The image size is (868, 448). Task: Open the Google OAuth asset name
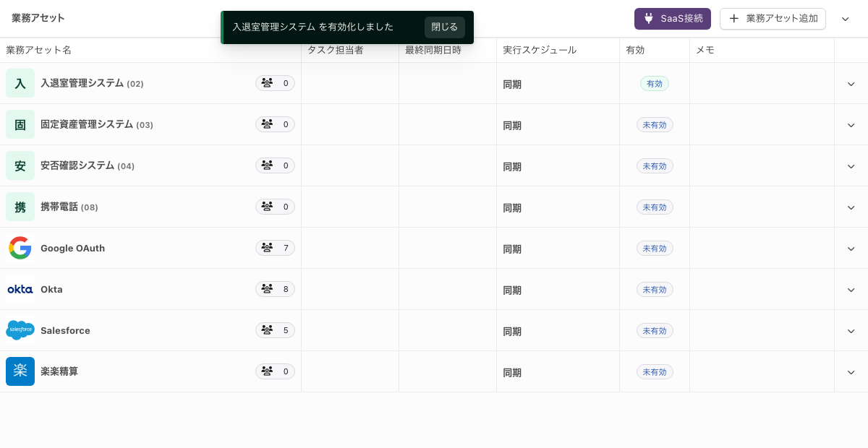coord(72,248)
